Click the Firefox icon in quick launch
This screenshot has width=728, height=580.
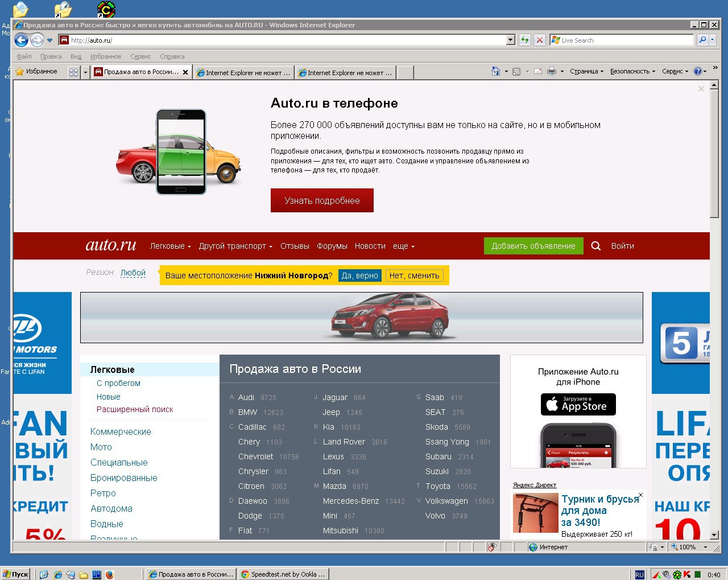point(110,574)
